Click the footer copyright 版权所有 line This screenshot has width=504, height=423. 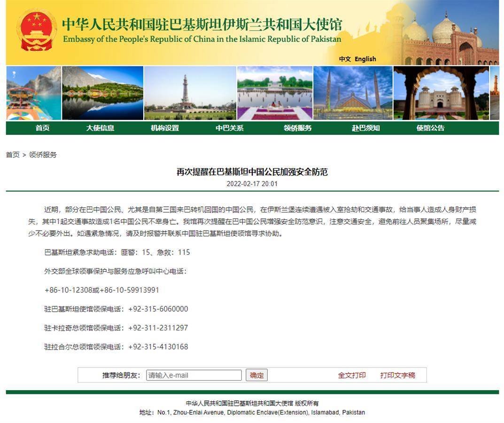click(x=252, y=403)
